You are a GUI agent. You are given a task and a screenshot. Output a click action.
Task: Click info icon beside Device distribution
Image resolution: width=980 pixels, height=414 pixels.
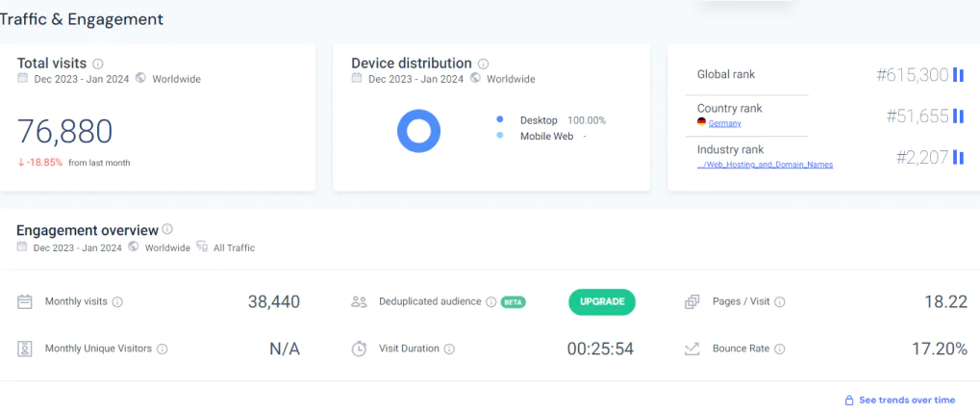click(x=484, y=64)
